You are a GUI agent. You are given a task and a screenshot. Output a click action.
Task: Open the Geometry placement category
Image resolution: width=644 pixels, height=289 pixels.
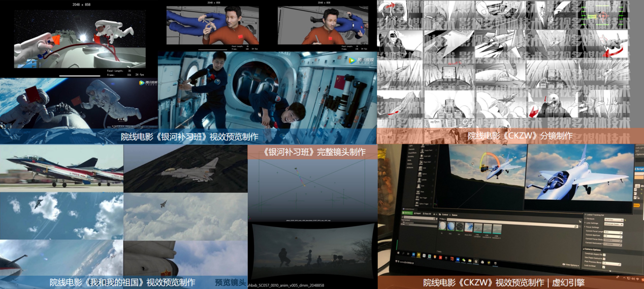pyautogui.click(x=411, y=157)
